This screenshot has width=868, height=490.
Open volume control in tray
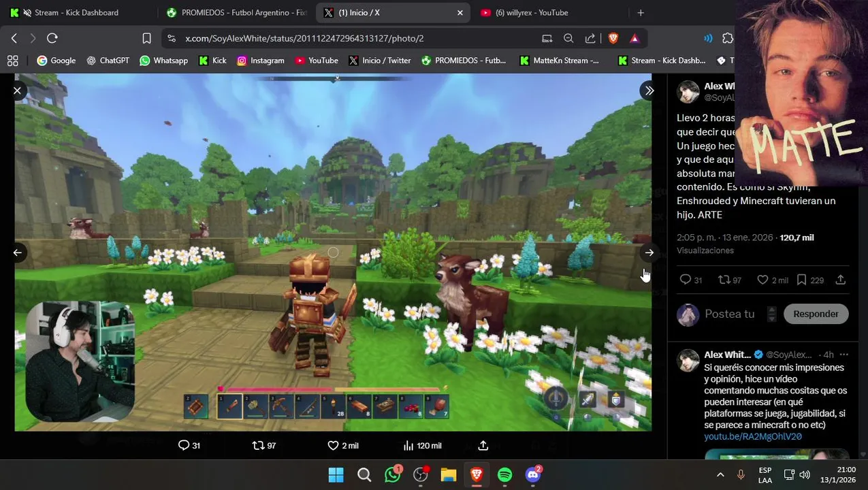pos(805,474)
